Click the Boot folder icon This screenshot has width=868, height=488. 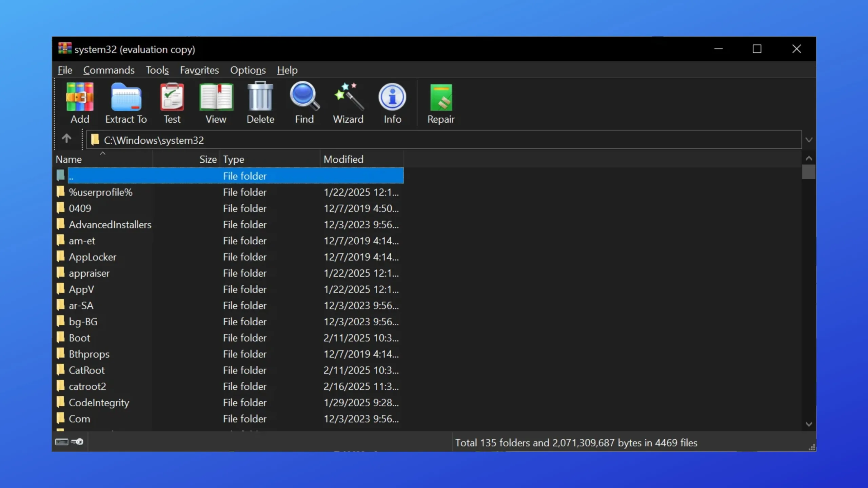click(60, 337)
